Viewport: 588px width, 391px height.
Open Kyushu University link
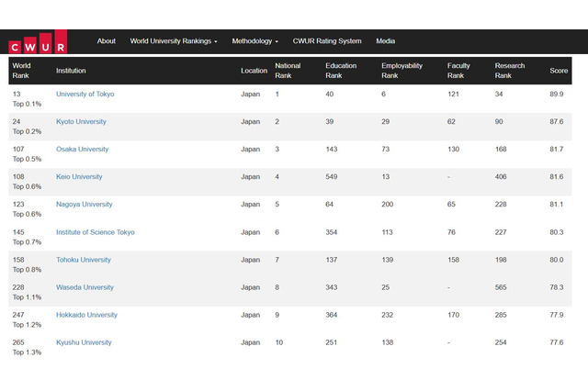click(x=84, y=342)
